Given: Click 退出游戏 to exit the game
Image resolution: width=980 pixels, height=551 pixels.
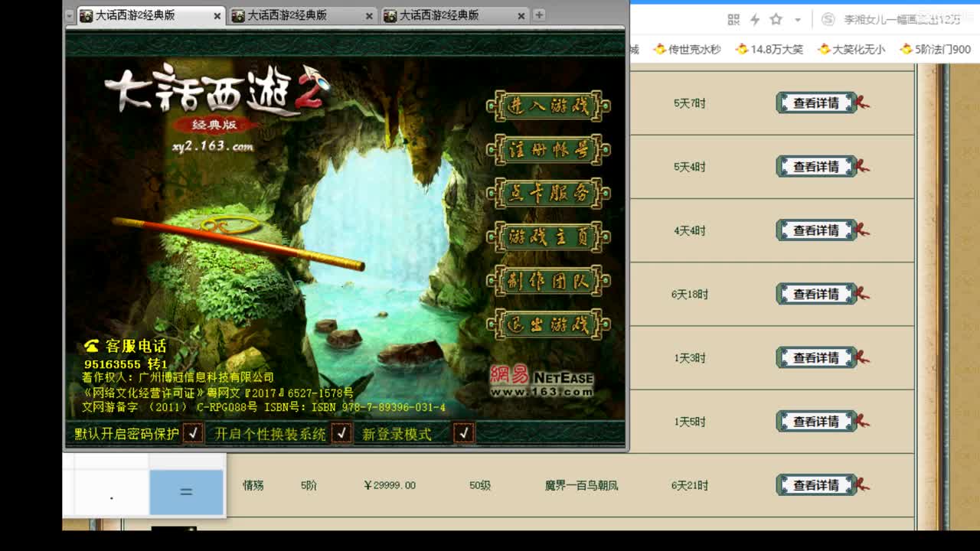Looking at the screenshot, I should pos(548,324).
